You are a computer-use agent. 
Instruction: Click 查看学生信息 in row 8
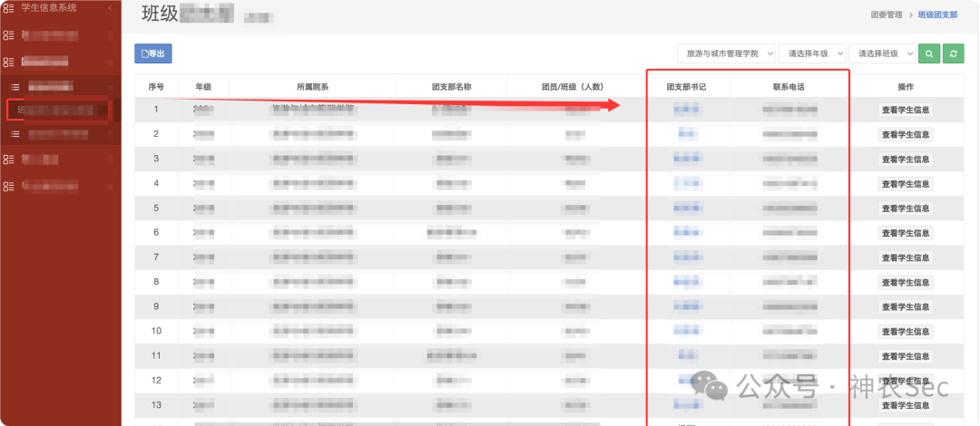click(906, 282)
